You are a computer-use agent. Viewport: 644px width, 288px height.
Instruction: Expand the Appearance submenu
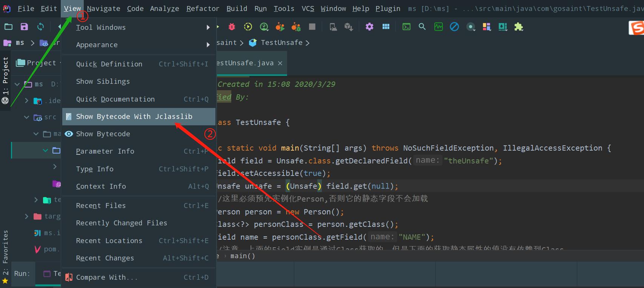(x=139, y=45)
